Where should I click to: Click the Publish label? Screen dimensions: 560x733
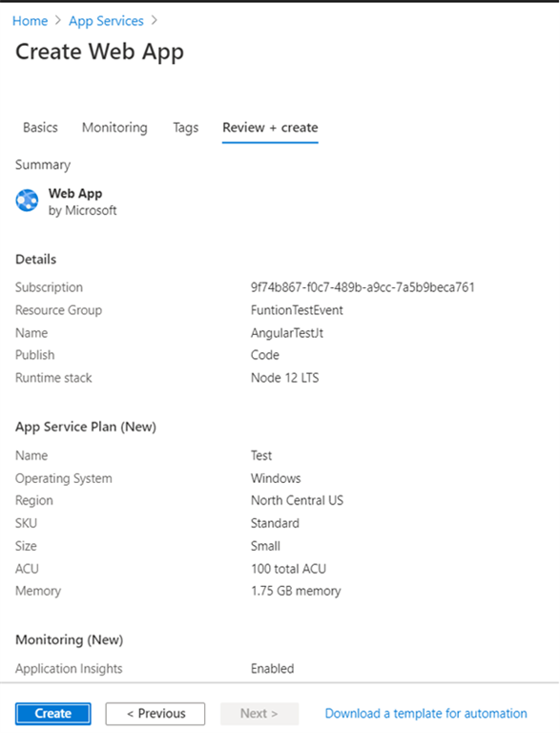35,355
